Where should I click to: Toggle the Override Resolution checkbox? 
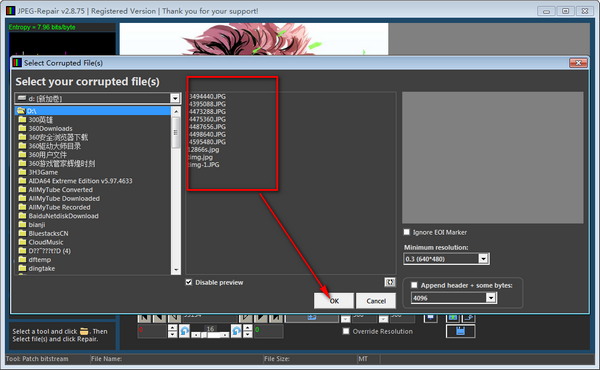pyautogui.click(x=346, y=331)
